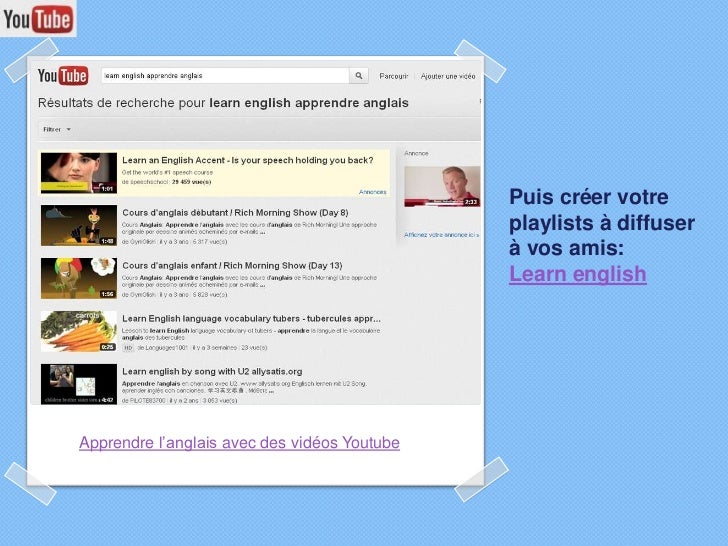The width and height of the screenshot is (728, 546).
Task: Click the 'Annonces' link in highlighted result
Action: [x=372, y=192]
